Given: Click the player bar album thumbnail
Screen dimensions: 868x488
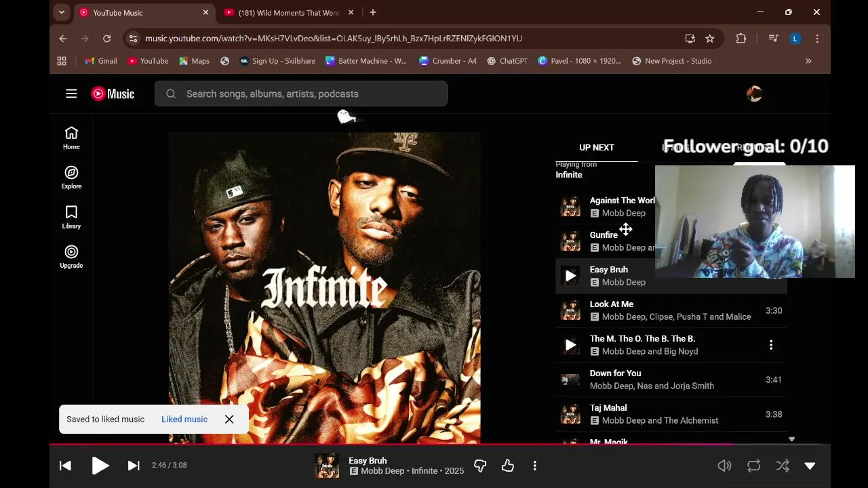Looking at the screenshot, I should (x=327, y=466).
